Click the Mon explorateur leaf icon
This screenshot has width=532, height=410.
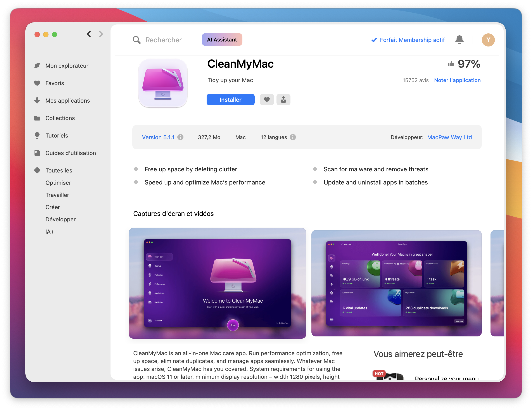(37, 65)
